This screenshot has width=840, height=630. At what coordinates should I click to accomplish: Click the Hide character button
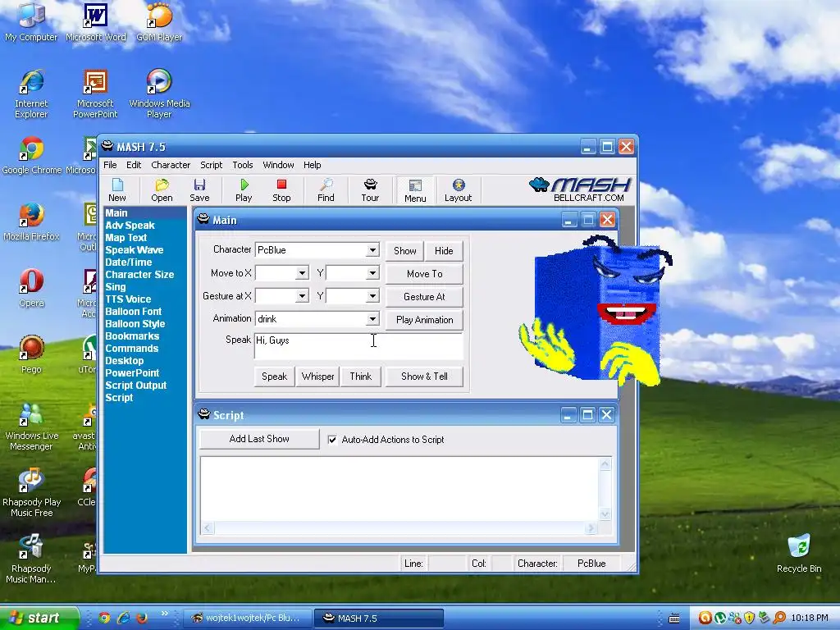coord(444,251)
